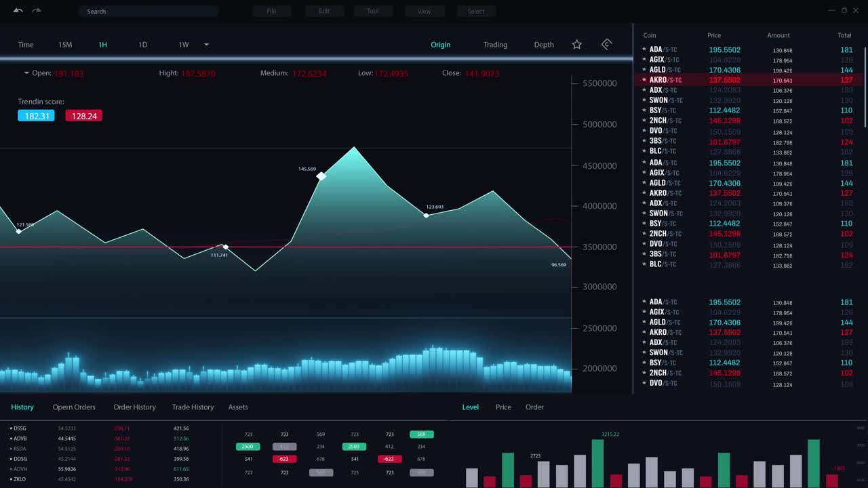The height and width of the screenshot is (488, 868).
Task: Open the Edit menu
Action: click(324, 12)
